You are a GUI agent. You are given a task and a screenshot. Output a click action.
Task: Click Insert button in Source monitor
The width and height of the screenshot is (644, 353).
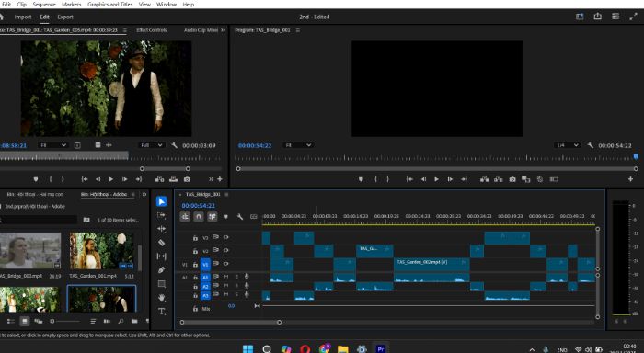160,179
